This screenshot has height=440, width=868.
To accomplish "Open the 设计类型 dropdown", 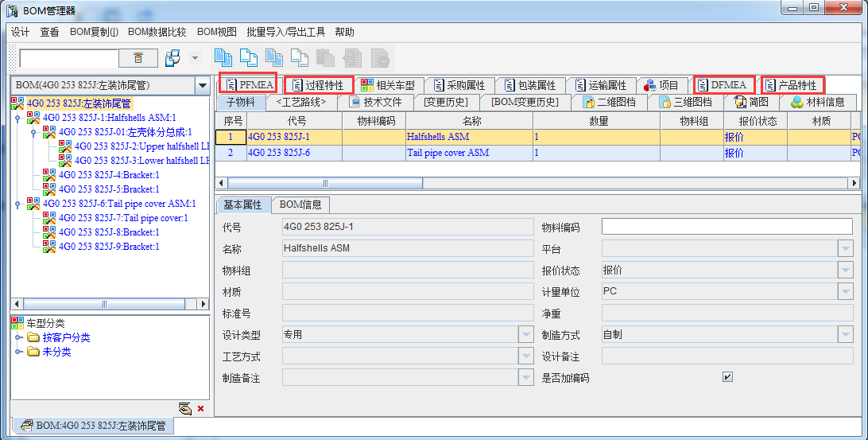I will pyautogui.click(x=526, y=335).
